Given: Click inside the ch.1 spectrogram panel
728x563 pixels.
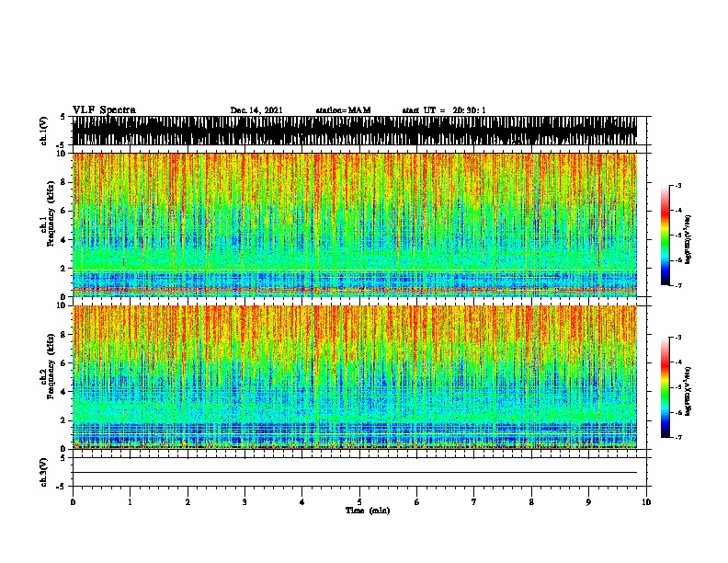Looking at the screenshot, I should coord(355,224).
